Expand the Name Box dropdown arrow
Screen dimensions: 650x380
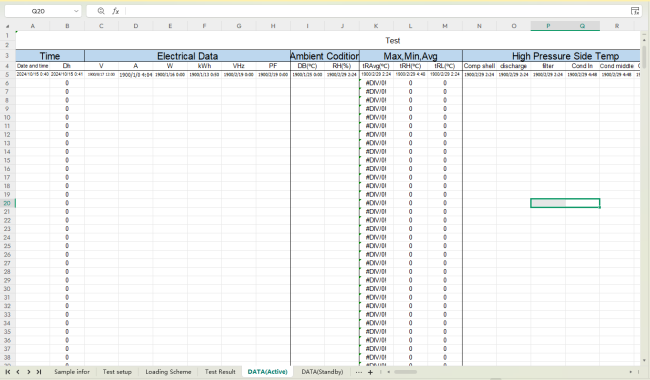(76, 11)
